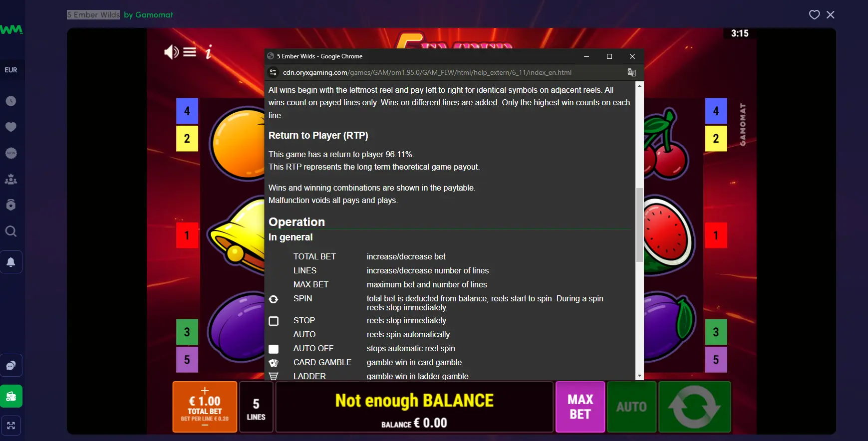Click the help window vertical scrollbar thumb
This screenshot has width=868, height=441.
(639, 224)
